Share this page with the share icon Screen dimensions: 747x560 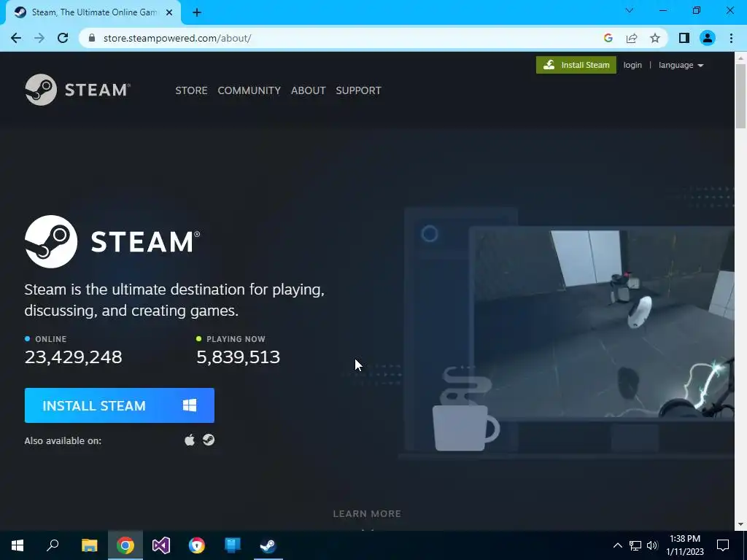click(x=632, y=38)
